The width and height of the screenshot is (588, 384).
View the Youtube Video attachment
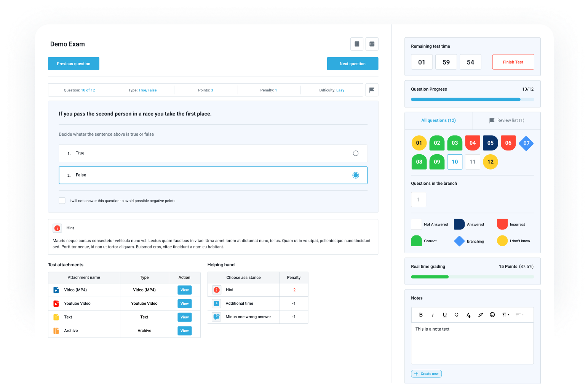click(x=184, y=303)
